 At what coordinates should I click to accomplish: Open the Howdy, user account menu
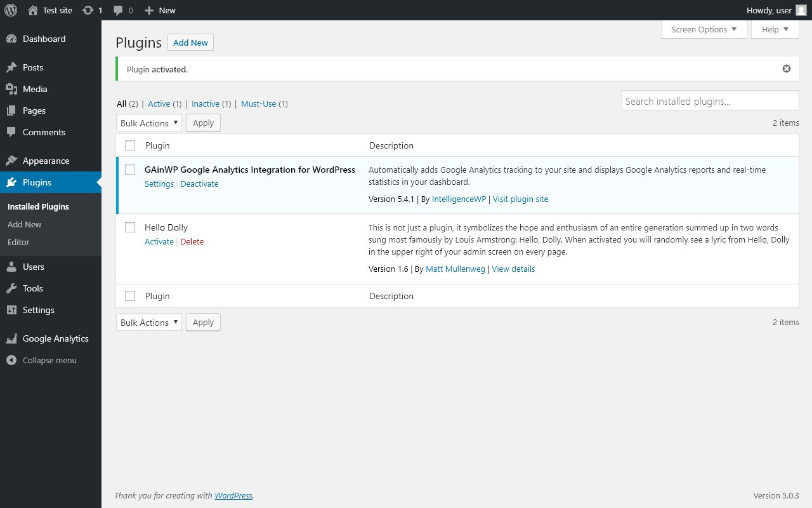click(x=776, y=10)
